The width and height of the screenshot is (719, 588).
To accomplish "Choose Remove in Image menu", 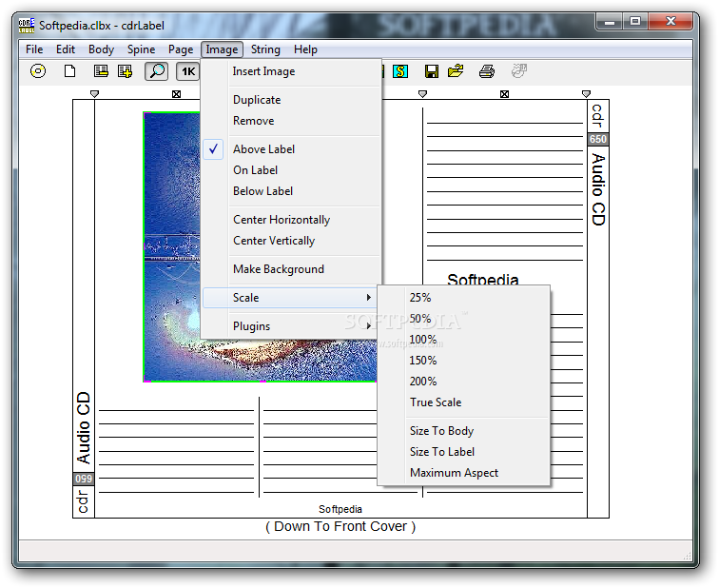I will [292, 121].
